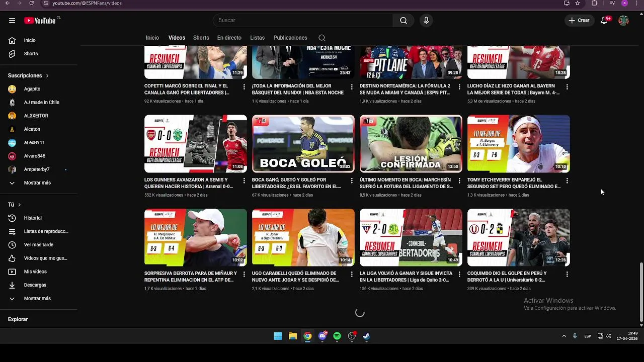Open the notifications bell
Image resolution: width=644 pixels, height=362 pixels.
tap(605, 21)
